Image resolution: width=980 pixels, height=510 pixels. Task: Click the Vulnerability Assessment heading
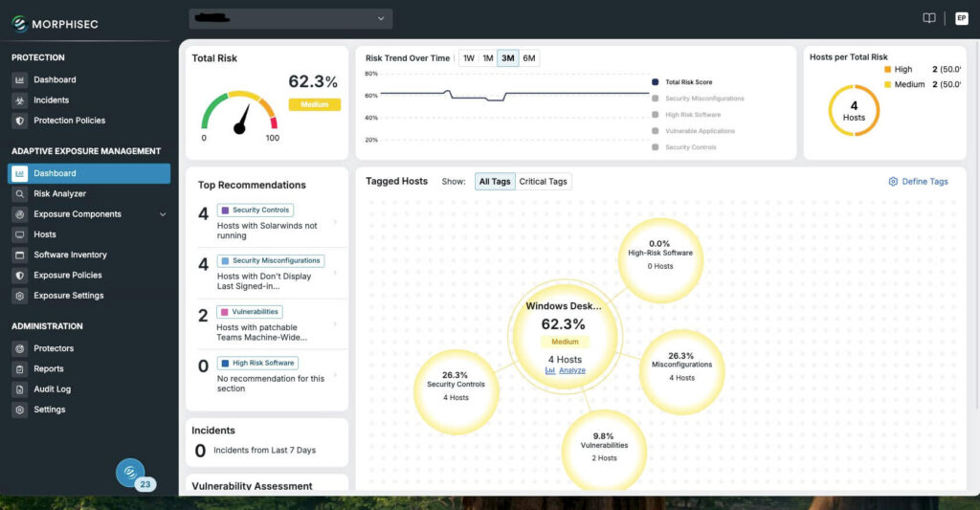(252, 486)
